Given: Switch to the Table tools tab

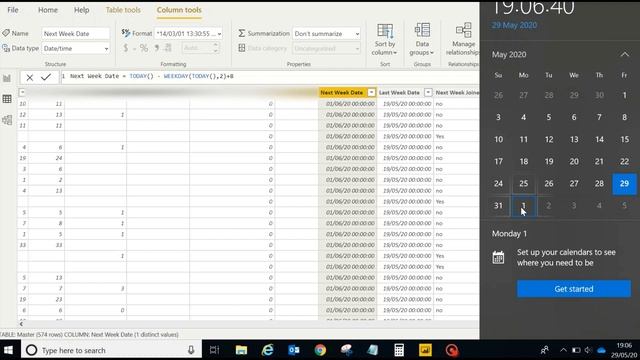Looking at the screenshot, I should 123,10.
